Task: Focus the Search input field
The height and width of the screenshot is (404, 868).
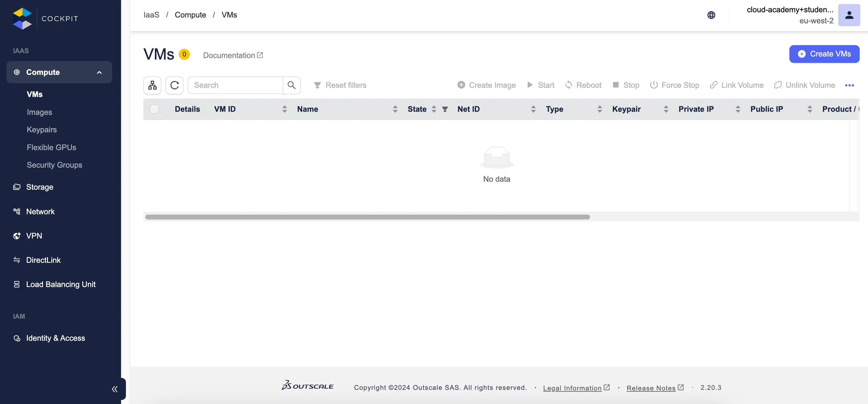Action: pos(236,85)
